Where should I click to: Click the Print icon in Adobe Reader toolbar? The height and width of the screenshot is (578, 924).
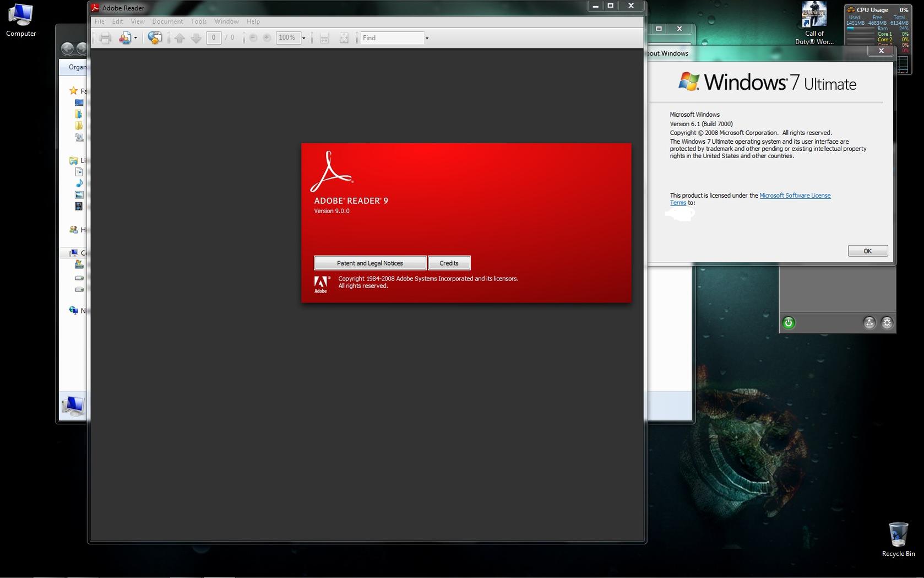point(105,37)
